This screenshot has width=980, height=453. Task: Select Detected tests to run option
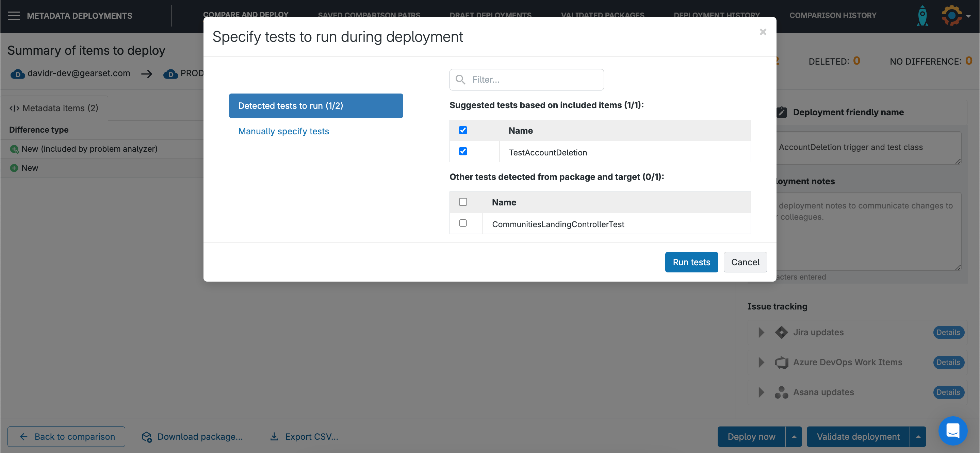click(316, 106)
